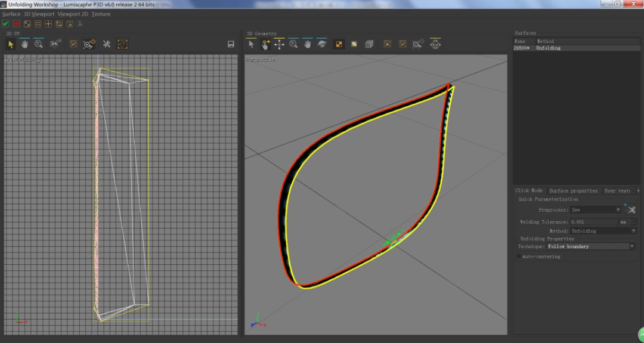Expand the Technique dropdown showing Follow boundary

(x=591, y=246)
